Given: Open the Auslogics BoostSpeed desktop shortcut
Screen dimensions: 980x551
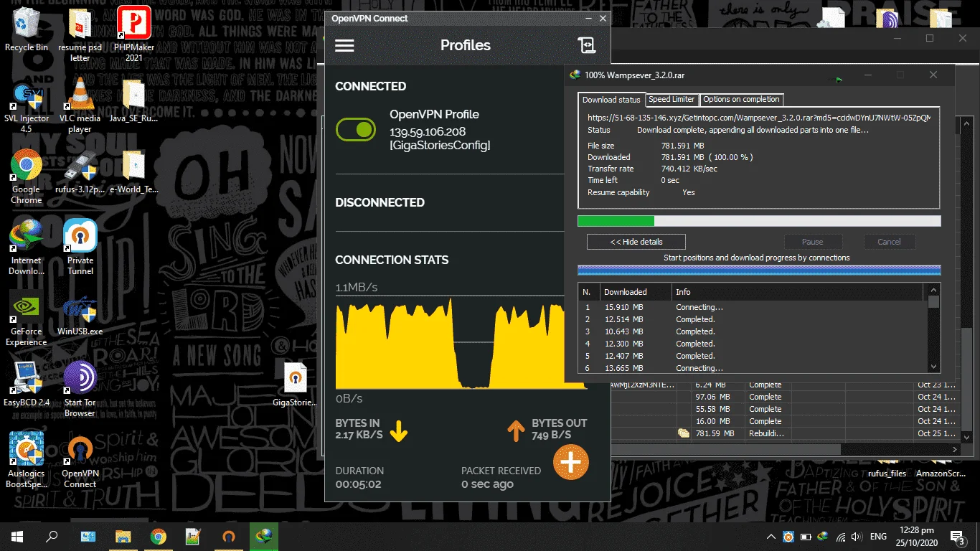Looking at the screenshot, I should click(27, 461).
